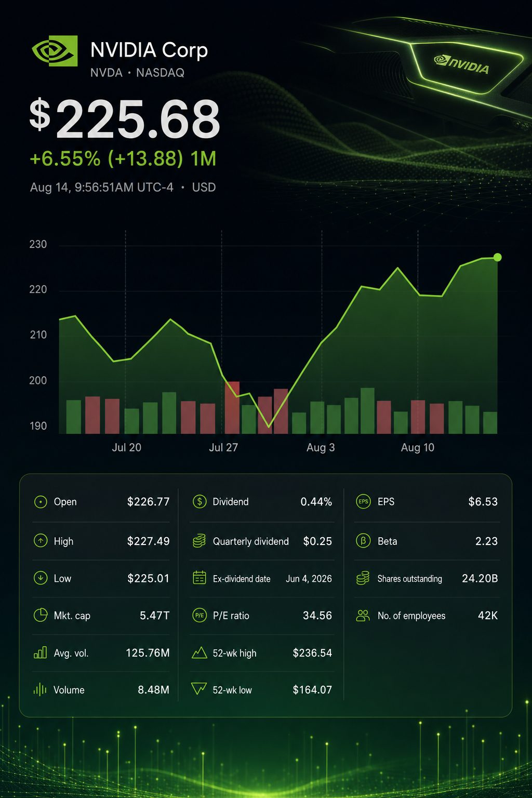Click the Jul 27 axis label
This screenshot has width=532, height=798.
[x=223, y=447]
